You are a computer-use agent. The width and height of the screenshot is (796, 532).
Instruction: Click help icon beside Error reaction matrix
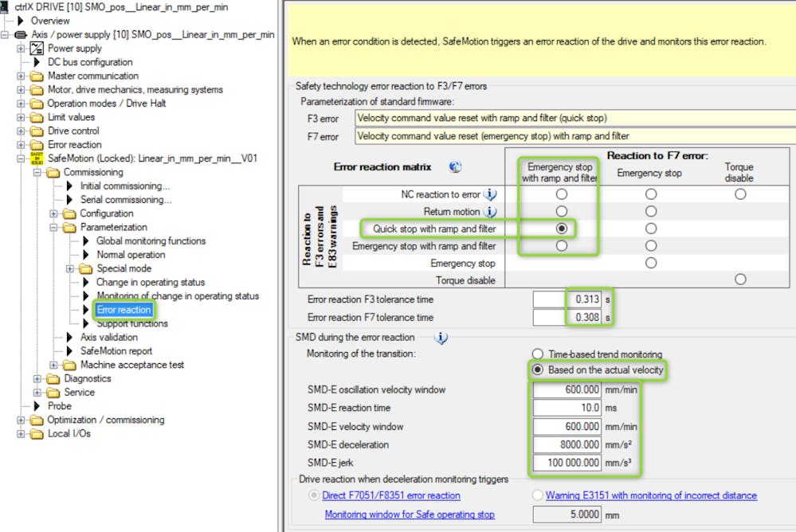click(x=455, y=166)
